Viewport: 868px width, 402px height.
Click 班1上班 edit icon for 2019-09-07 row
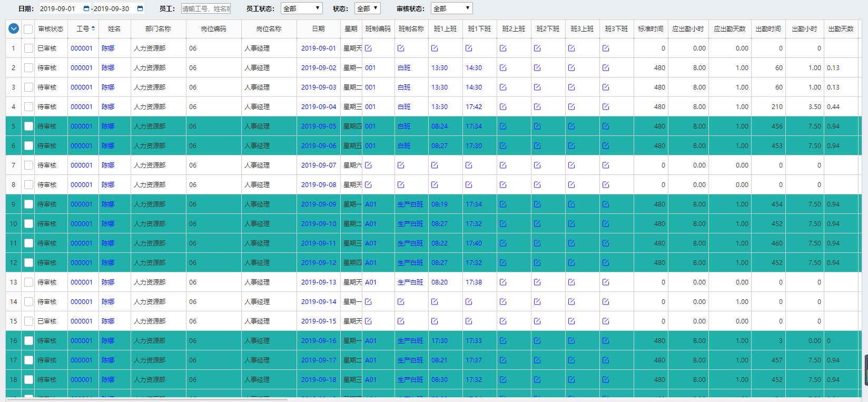pyautogui.click(x=435, y=165)
